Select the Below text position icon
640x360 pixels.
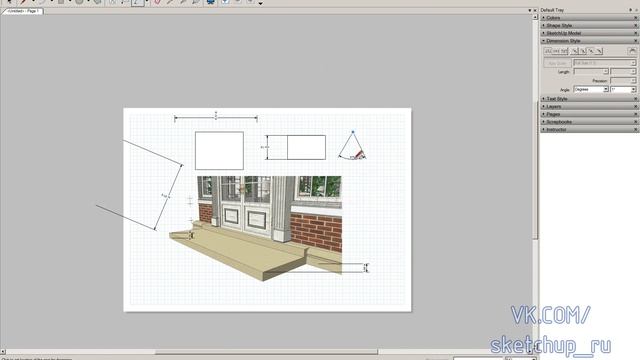pyautogui.click(x=564, y=51)
